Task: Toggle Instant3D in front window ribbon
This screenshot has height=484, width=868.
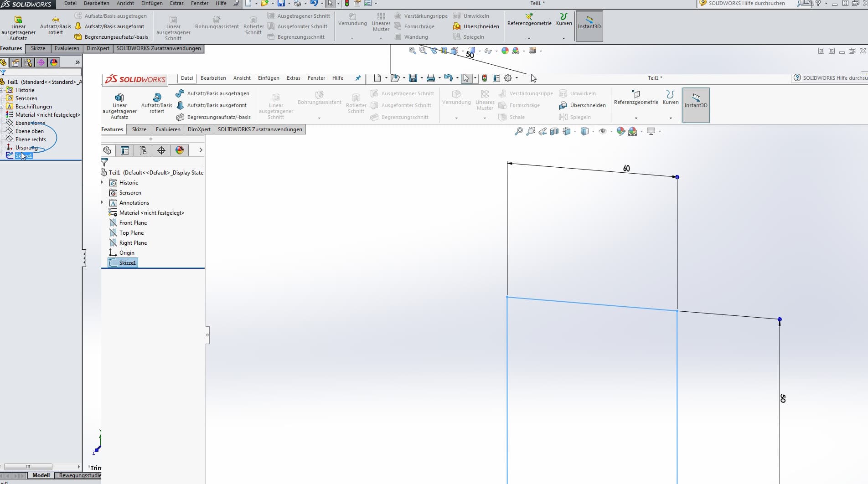Action: click(x=696, y=105)
